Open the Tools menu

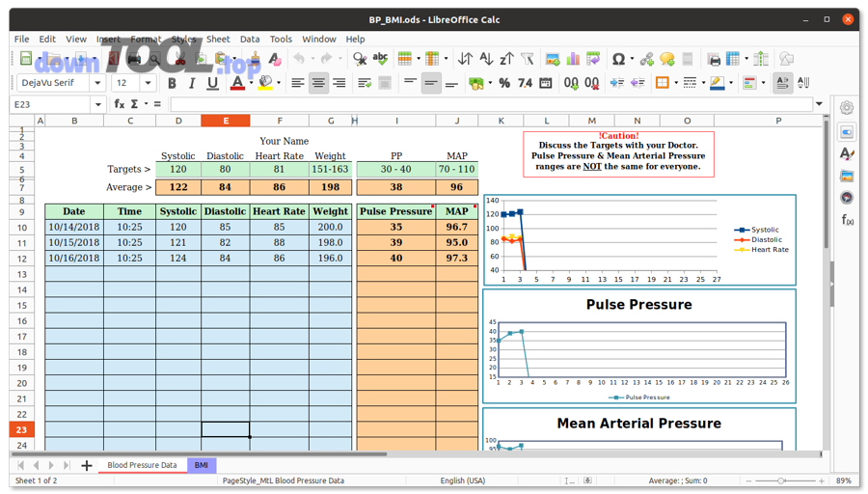[x=281, y=39]
